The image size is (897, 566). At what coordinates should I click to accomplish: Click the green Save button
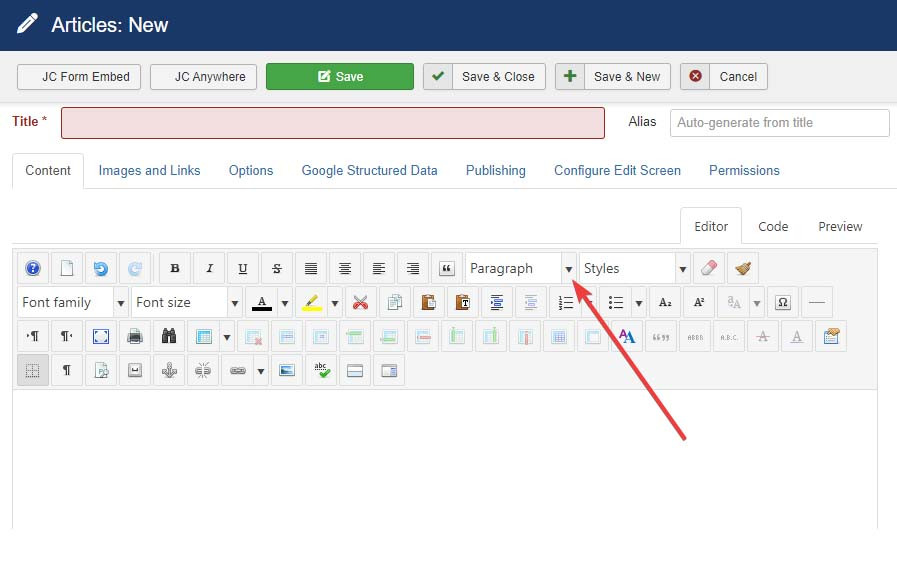(339, 77)
